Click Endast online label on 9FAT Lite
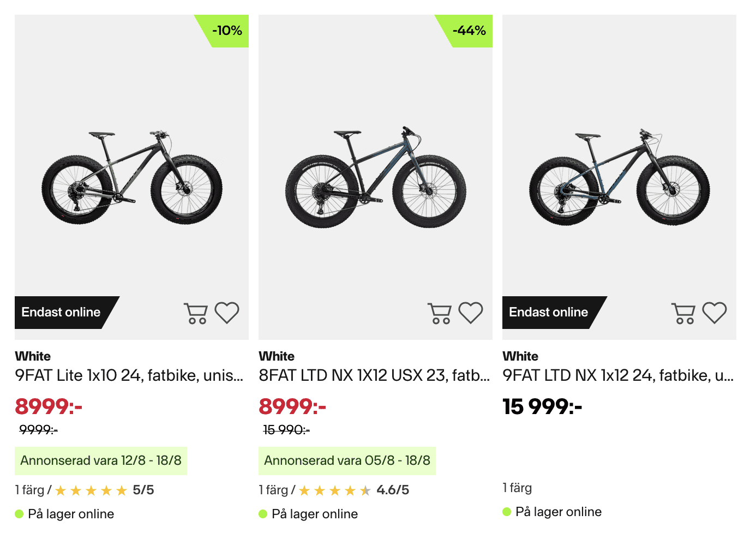 pyautogui.click(x=61, y=312)
